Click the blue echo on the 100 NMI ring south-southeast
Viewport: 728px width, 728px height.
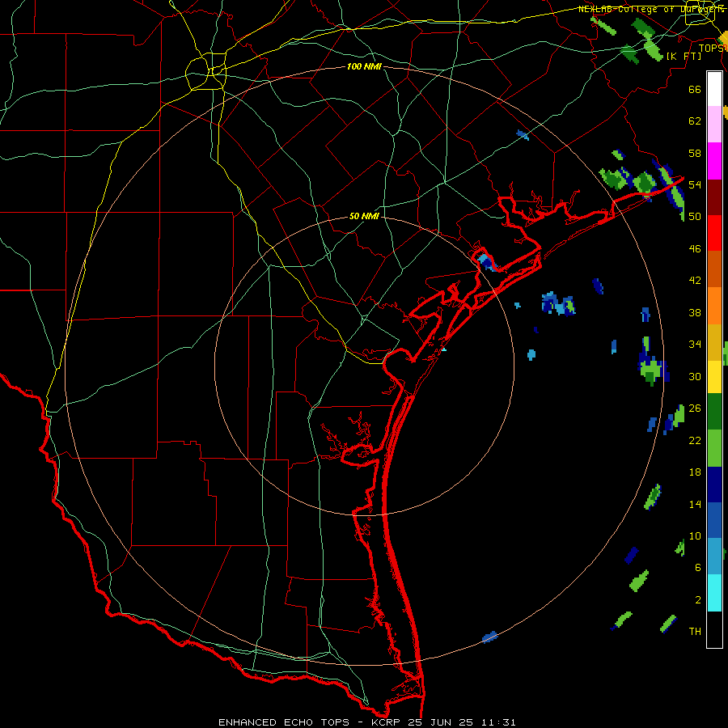coord(489,637)
